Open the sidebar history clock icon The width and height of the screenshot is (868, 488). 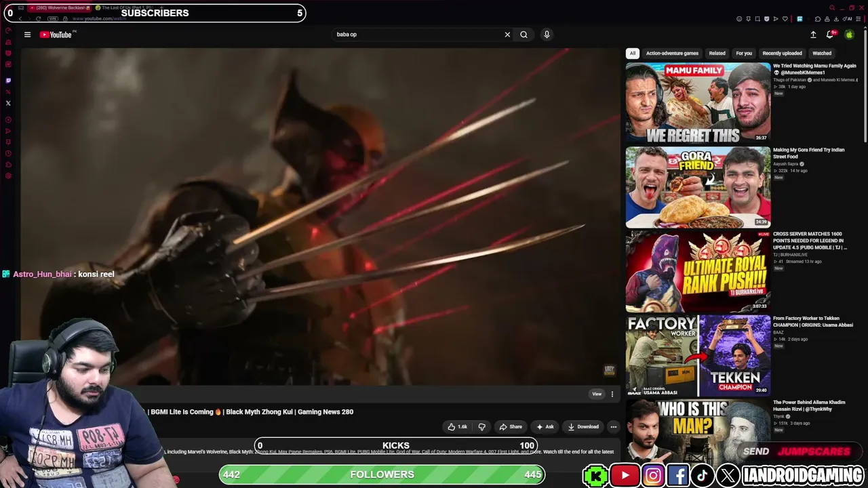8,153
